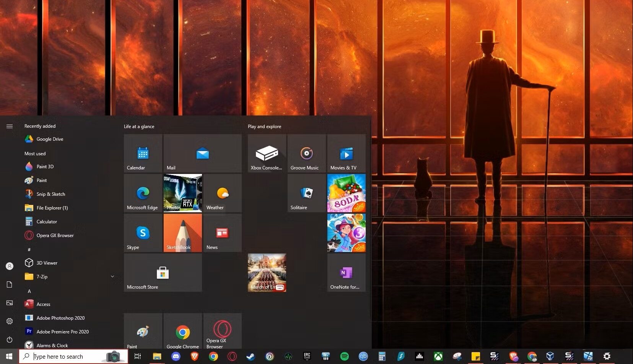Open the Calendar tile
Image resolution: width=633 pixels, height=364 pixels.
tap(143, 153)
